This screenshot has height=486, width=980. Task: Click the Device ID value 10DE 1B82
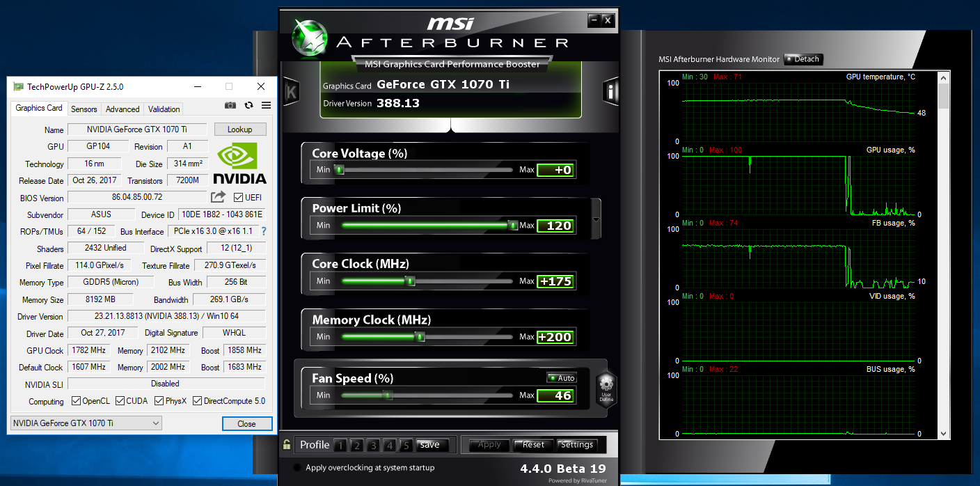pos(222,214)
